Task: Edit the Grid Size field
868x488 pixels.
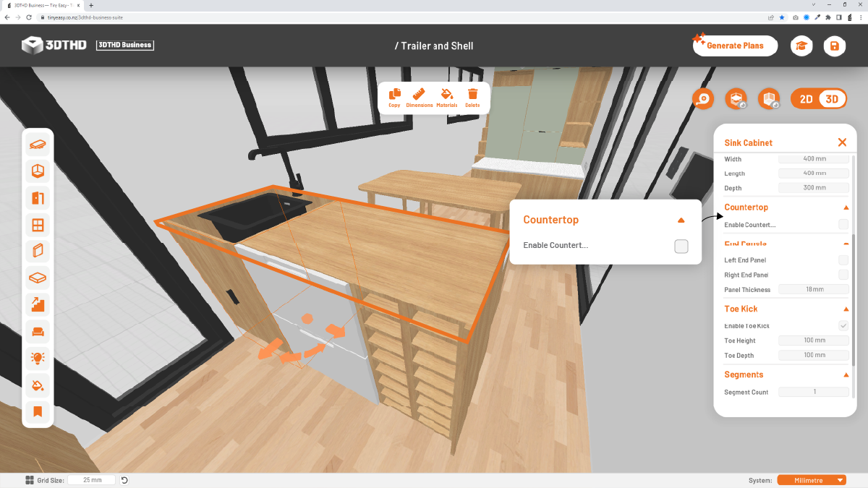Action: 91,480
